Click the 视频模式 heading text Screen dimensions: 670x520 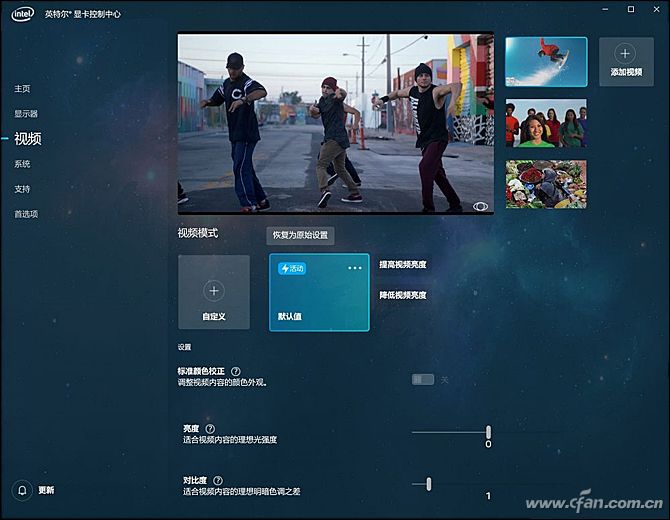coord(198,233)
